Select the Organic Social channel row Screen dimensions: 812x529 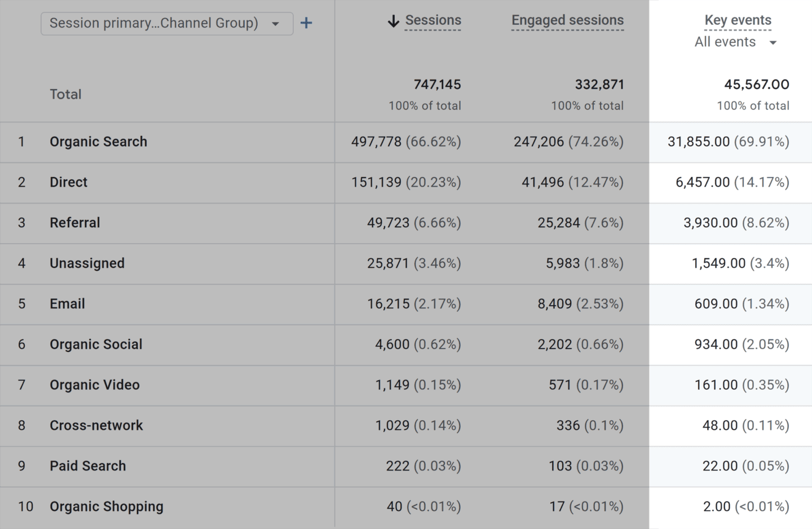pyautogui.click(x=96, y=345)
